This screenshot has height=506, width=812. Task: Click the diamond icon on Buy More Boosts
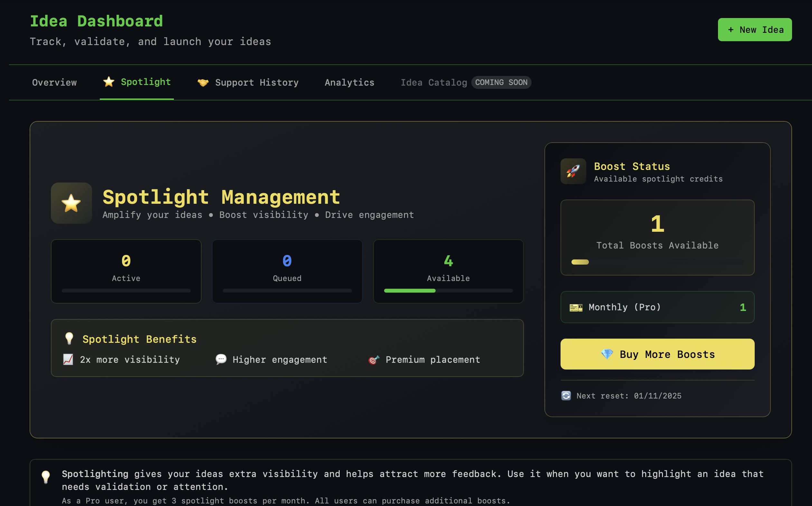[x=607, y=354]
